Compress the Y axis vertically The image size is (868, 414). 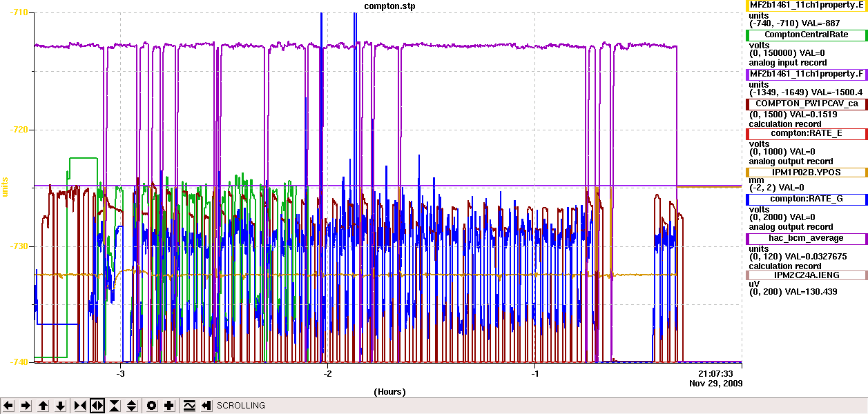[115, 406]
